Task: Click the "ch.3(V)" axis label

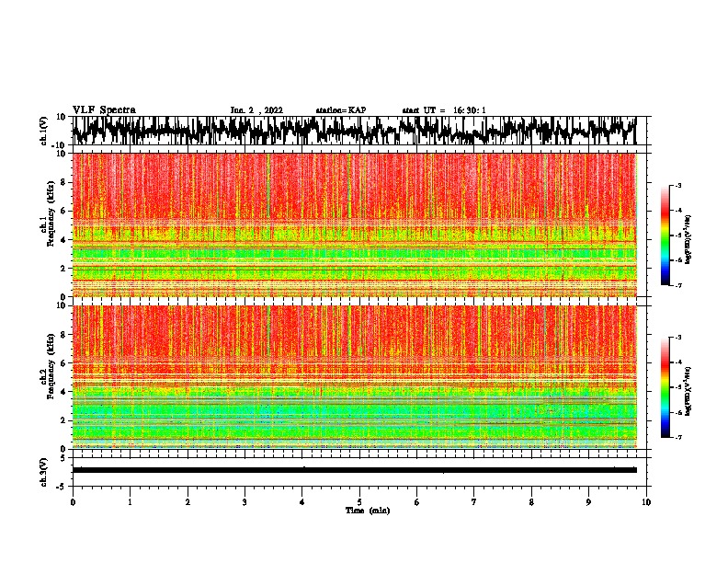Action: point(44,472)
